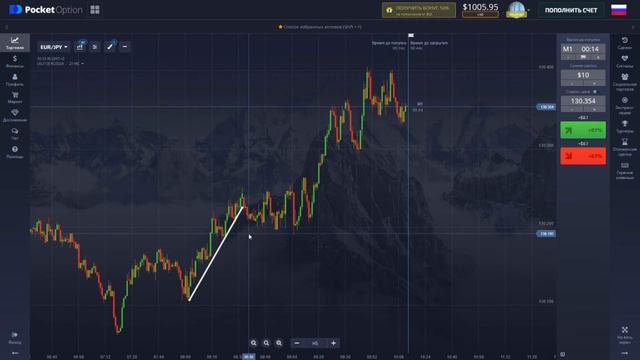This screenshot has width=640, height=360.
Task: Click the get bonus promo banner
Action: coord(419,10)
